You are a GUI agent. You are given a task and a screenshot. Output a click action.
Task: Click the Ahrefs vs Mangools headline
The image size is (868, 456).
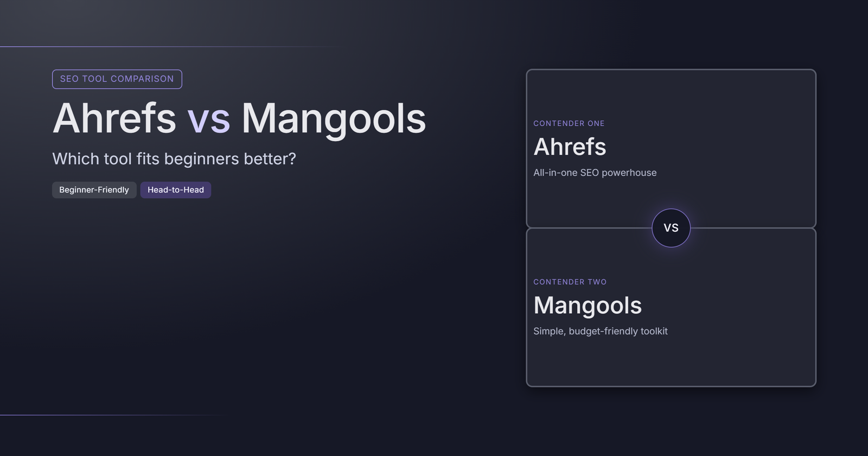(239, 118)
